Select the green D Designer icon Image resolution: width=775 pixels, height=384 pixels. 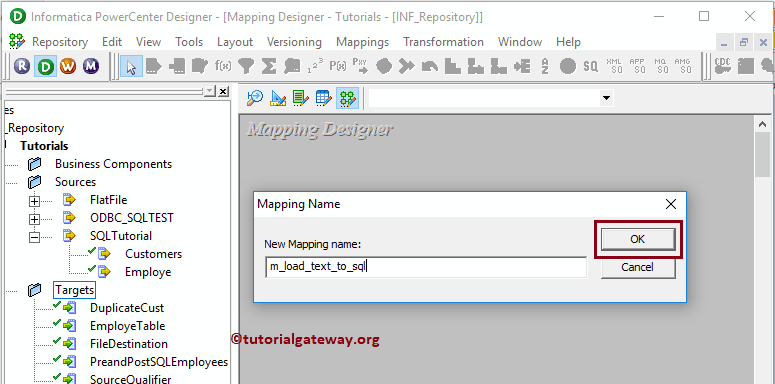click(x=45, y=66)
